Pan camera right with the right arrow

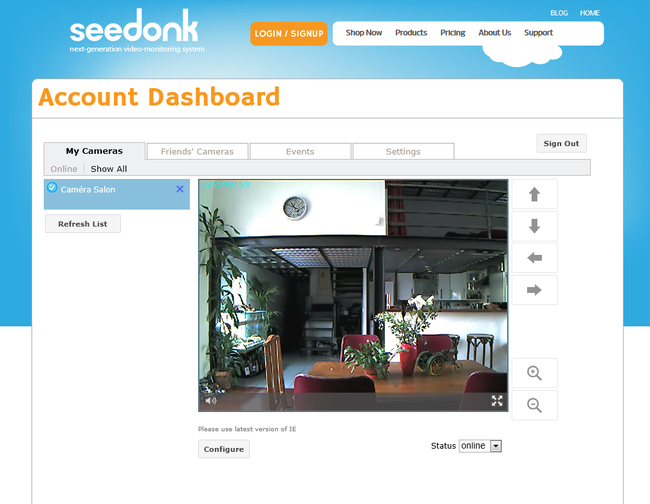[x=534, y=290]
